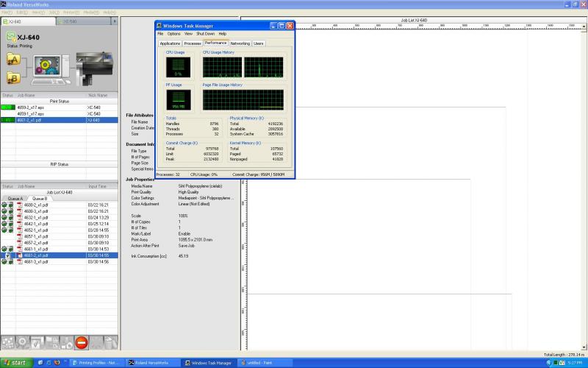Click Nick Name column header in print status
Screen dimensions: 588x368
coord(102,96)
